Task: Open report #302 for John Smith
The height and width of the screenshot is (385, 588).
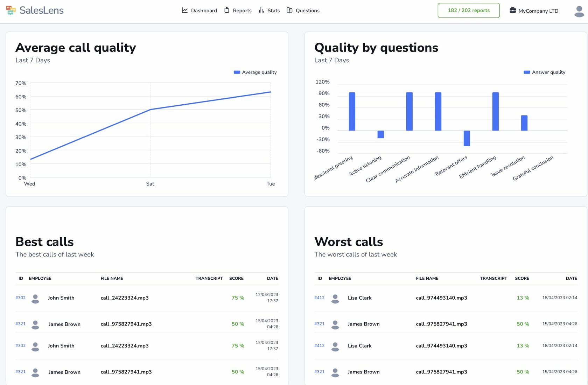Action: point(20,297)
